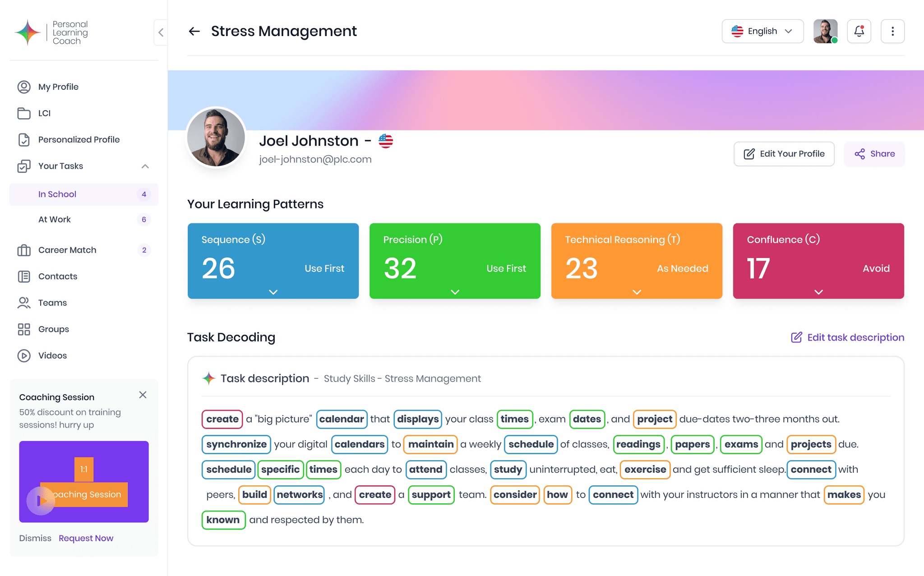This screenshot has width=924, height=576.
Task: Click the Videos play icon in sidebar
Action: click(24, 355)
